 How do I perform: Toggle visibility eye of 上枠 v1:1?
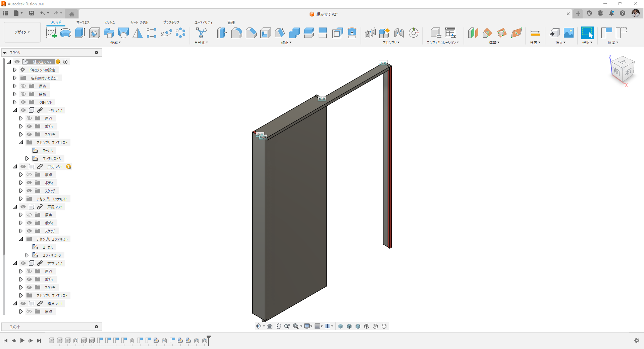tap(23, 110)
